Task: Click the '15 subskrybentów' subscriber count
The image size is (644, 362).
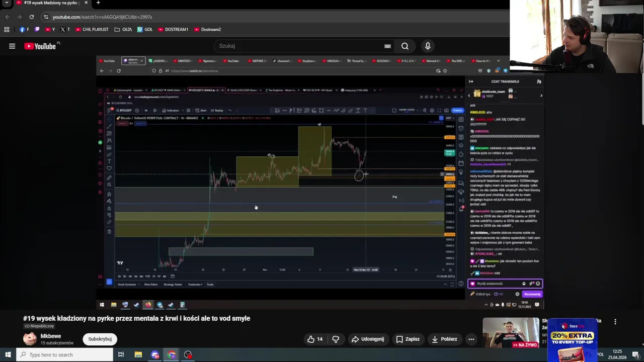Action: tap(57, 343)
